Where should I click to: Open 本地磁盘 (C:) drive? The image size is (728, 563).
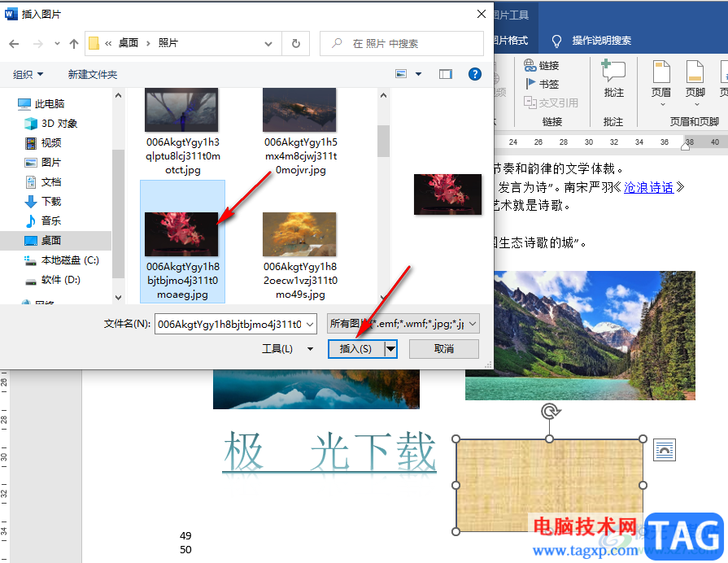61,260
